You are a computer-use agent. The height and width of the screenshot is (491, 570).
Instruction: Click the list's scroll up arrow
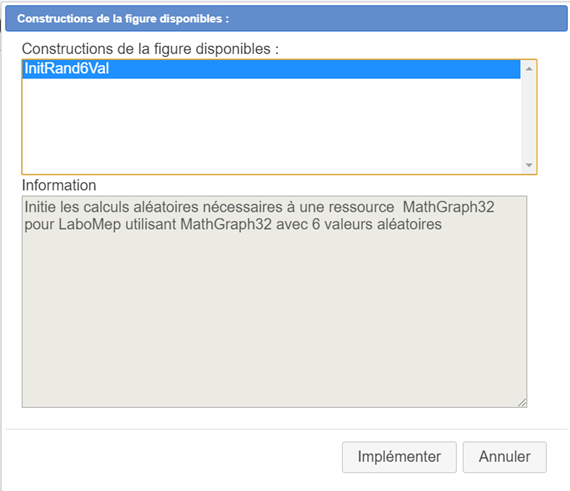(x=529, y=69)
